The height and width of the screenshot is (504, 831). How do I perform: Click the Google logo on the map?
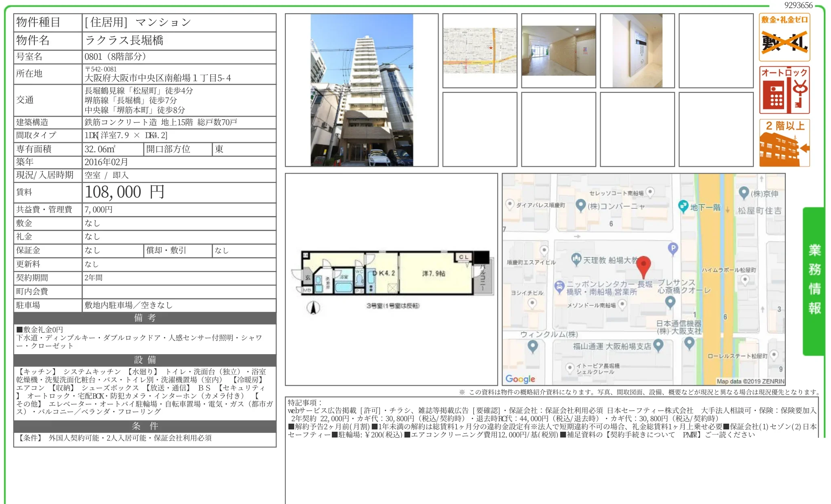tap(520, 379)
